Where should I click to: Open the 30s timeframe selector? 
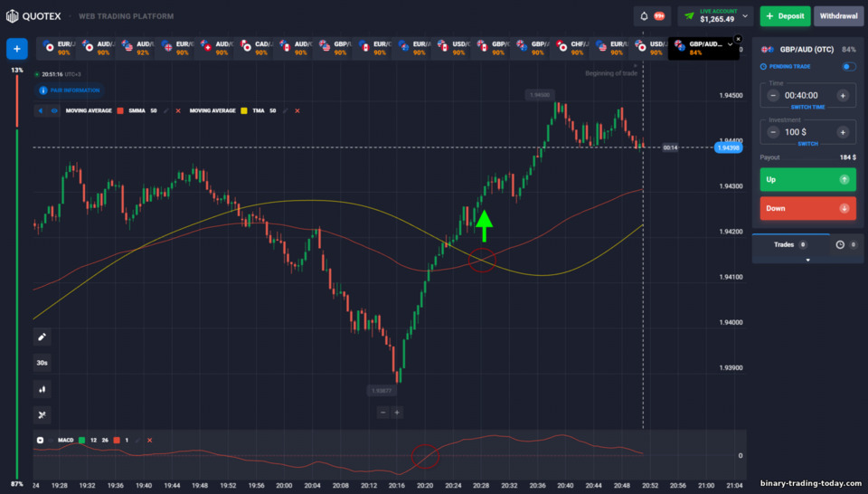42,363
